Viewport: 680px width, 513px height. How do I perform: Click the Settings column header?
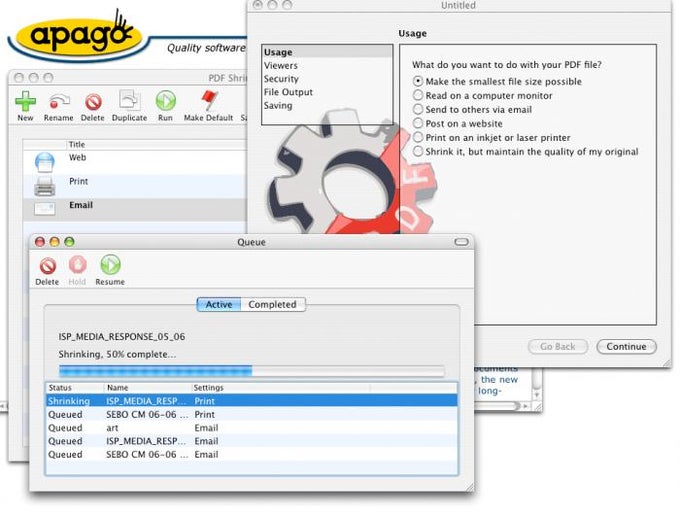coord(281,388)
